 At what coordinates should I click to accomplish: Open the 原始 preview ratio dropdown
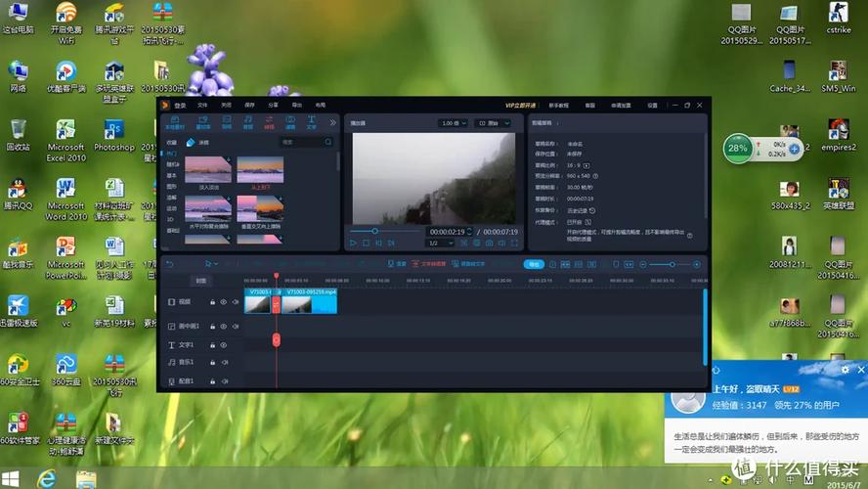pos(494,123)
